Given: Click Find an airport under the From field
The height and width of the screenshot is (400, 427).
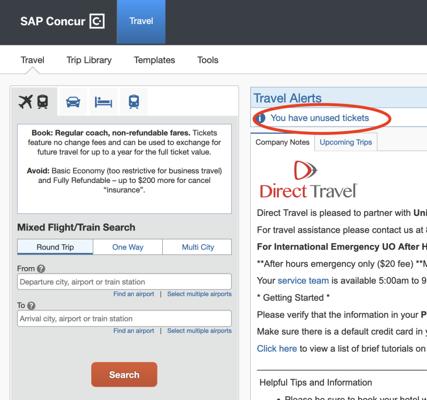Looking at the screenshot, I should (x=134, y=294).
